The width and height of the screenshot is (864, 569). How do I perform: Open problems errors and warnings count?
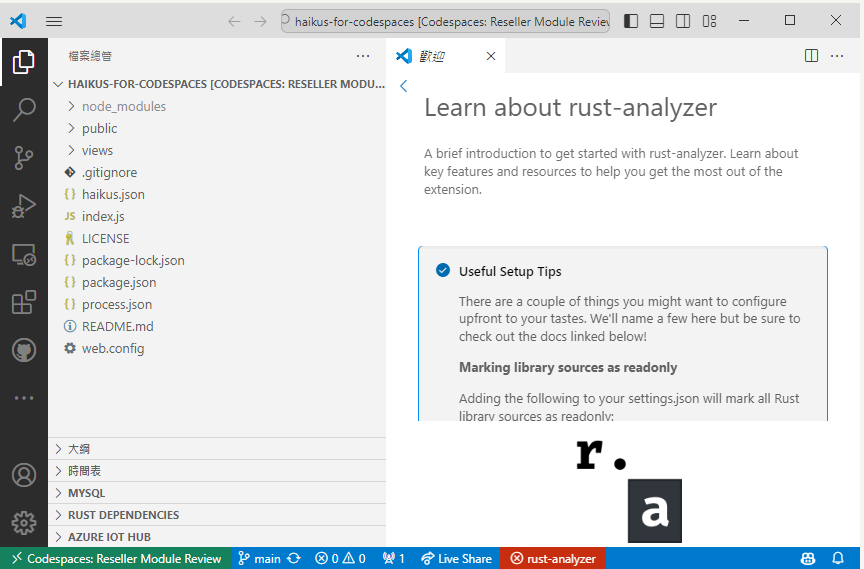point(340,559)
